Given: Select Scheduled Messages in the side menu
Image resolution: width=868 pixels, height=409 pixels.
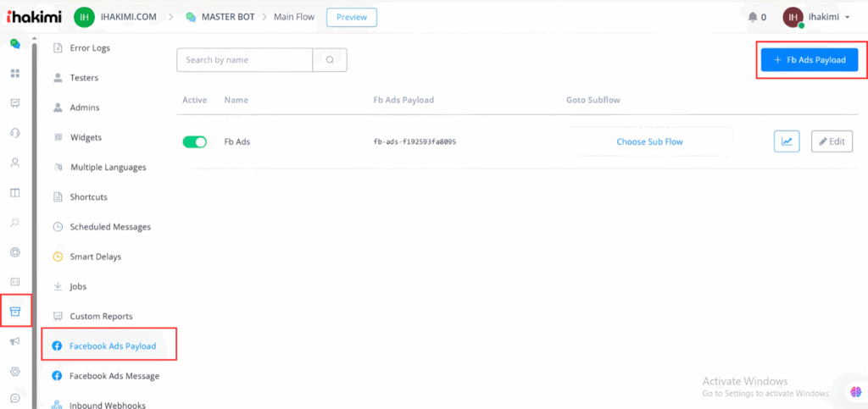Looking at the screenshot, I should [x=109, y=227].
